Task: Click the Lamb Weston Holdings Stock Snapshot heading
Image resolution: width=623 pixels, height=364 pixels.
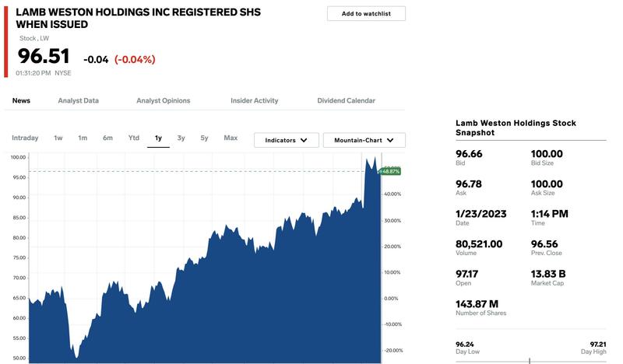Action: pyautogui.click(x=516, y=128)
